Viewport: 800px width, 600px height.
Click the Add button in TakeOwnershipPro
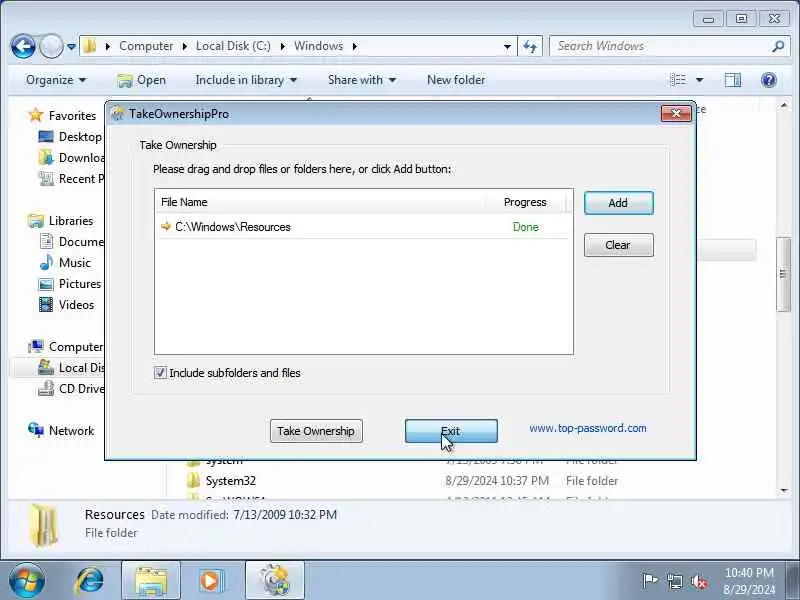pyautogui.click(x=618, y=203)
